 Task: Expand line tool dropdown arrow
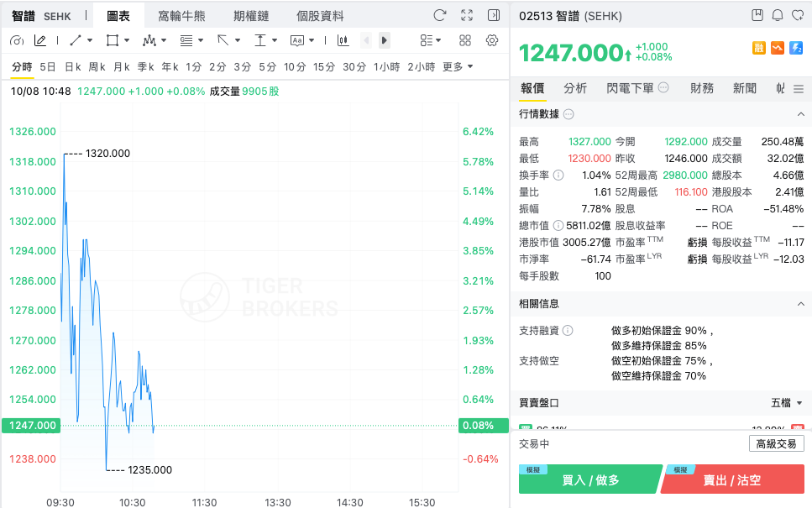pyautogui.click(x=90, y=40)
